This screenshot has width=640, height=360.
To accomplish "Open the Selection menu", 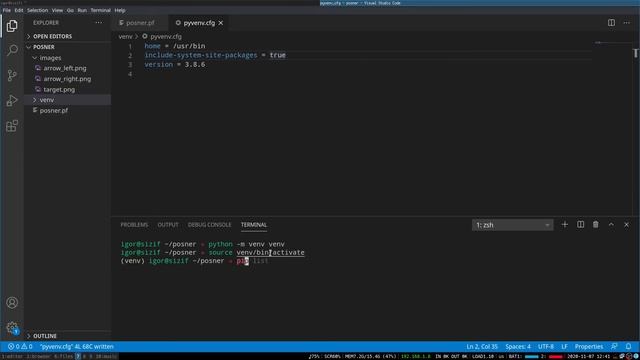I will [38, 10].
